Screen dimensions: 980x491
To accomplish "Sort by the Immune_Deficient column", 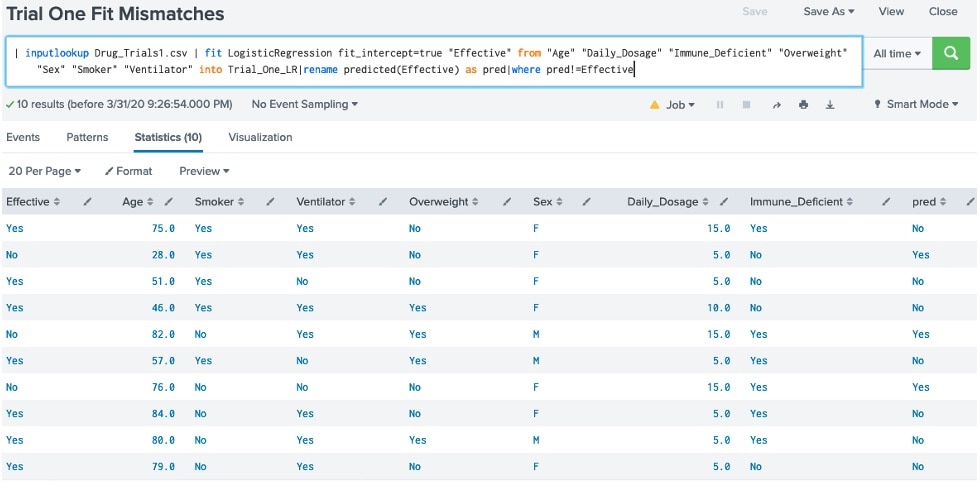I will (x=801, y=202).
